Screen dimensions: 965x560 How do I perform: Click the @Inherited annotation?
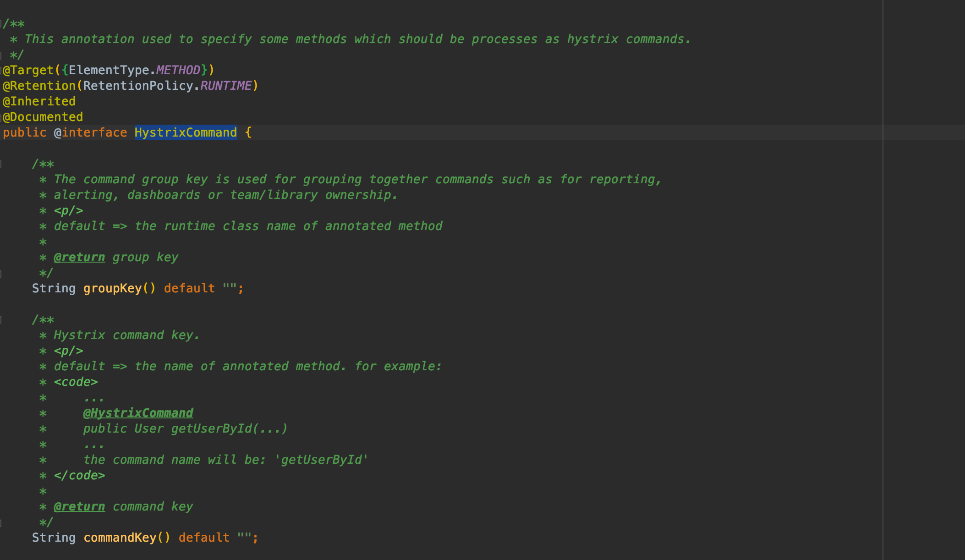pyautogui.click(x=39, y=101)
